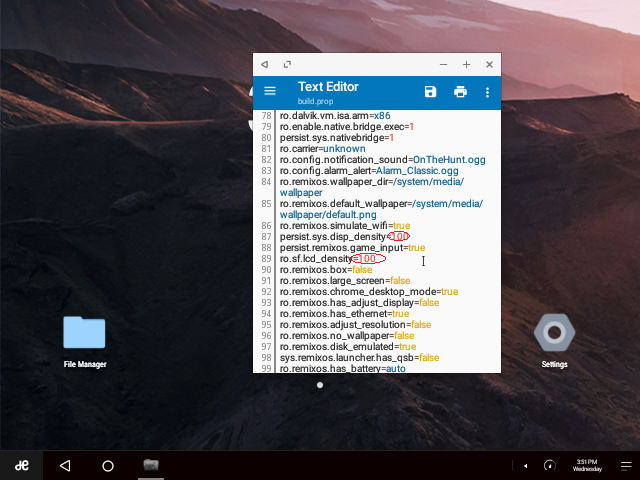Open the Settings desktop shortcut
The image size is (640, 480).
(554, 335)
